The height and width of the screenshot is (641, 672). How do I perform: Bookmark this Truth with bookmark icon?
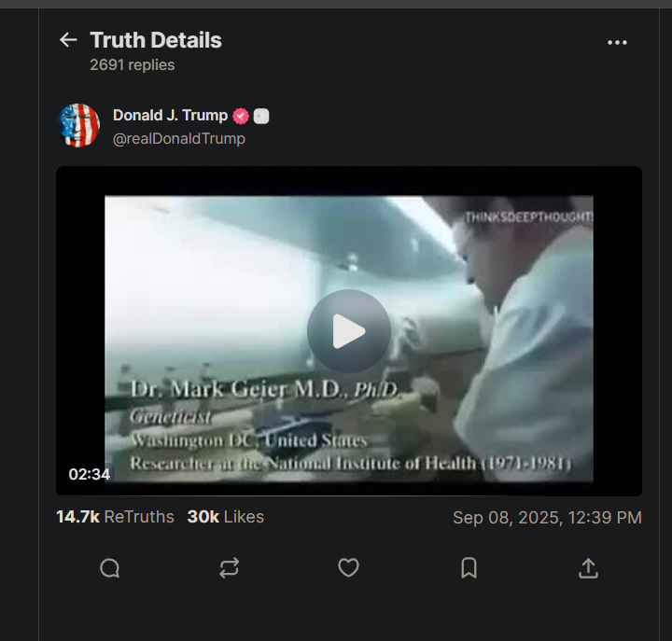coord(469,568)
